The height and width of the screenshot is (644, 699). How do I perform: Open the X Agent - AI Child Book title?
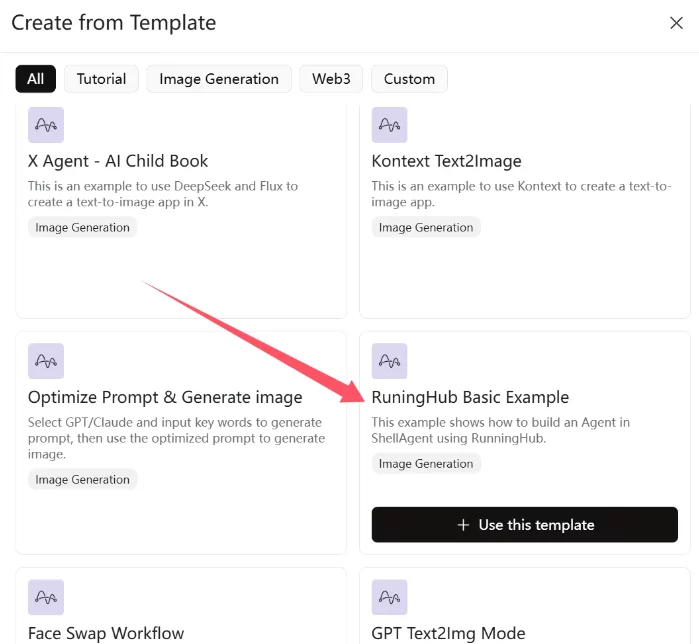point(118,161)
